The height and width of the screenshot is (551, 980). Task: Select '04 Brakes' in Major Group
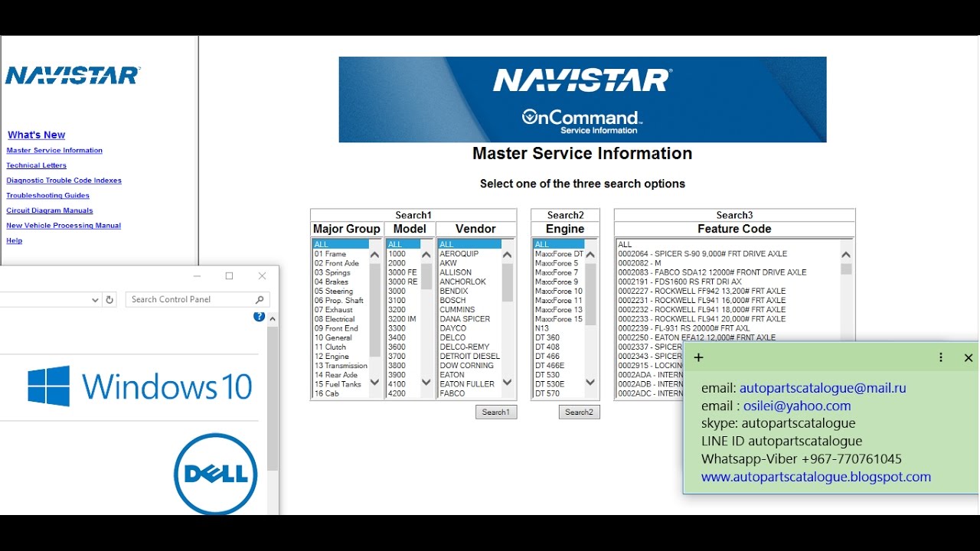340,282
